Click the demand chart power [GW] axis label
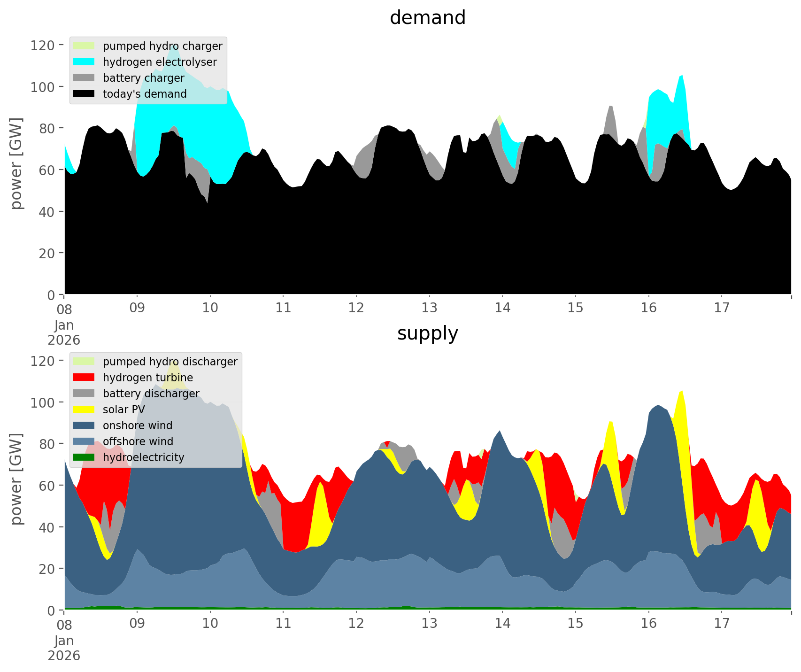The image size is (801, 672). point(16,163)
